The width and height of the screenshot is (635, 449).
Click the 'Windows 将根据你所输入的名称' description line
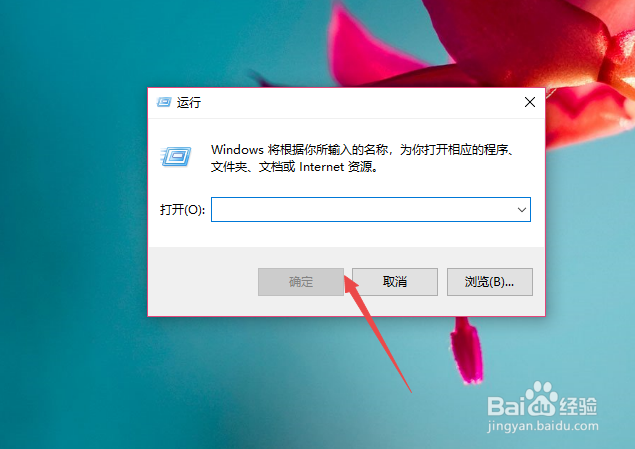click(363, 150)
